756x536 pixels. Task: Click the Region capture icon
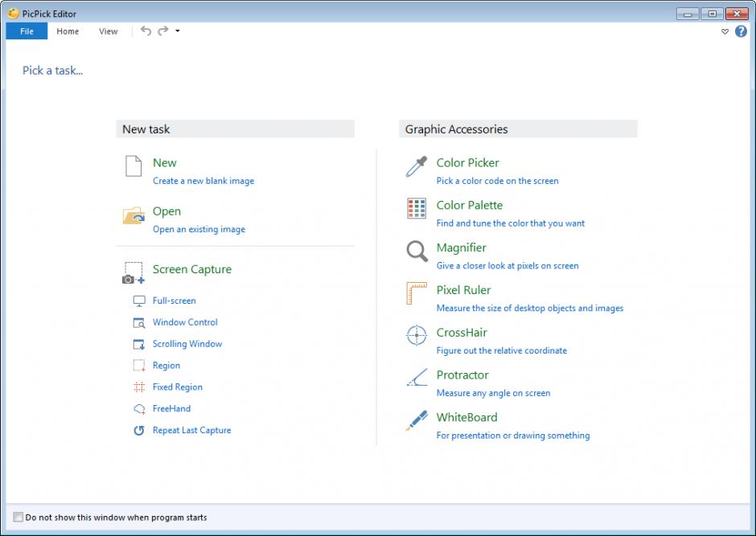pos(139,366)
